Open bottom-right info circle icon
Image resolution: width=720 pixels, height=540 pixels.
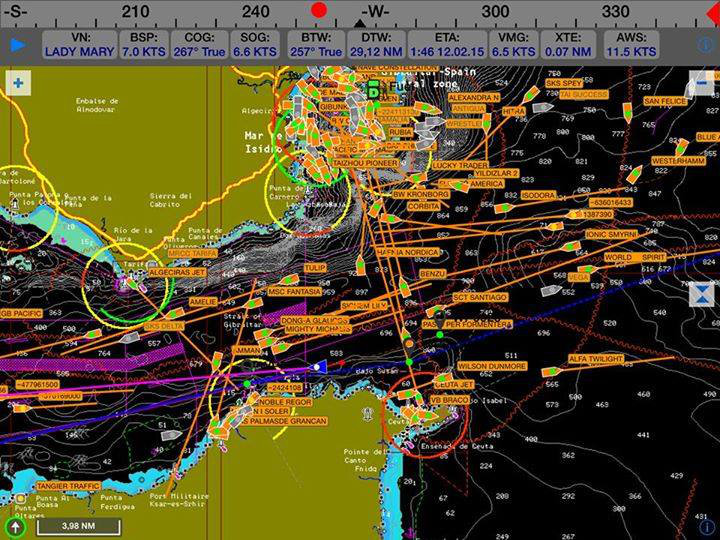tap(706, 527)
